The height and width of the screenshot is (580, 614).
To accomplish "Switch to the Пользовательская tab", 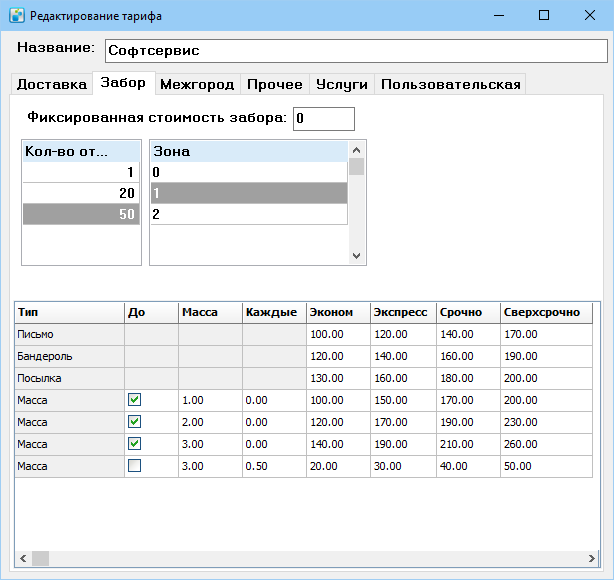I will pyautogui.click(x=450, y=84).
